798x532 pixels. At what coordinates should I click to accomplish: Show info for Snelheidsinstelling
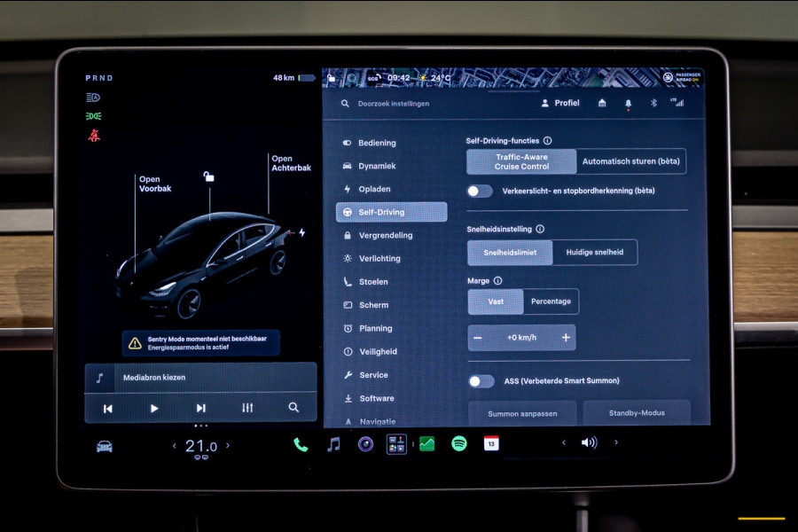(x=540, y=229)
